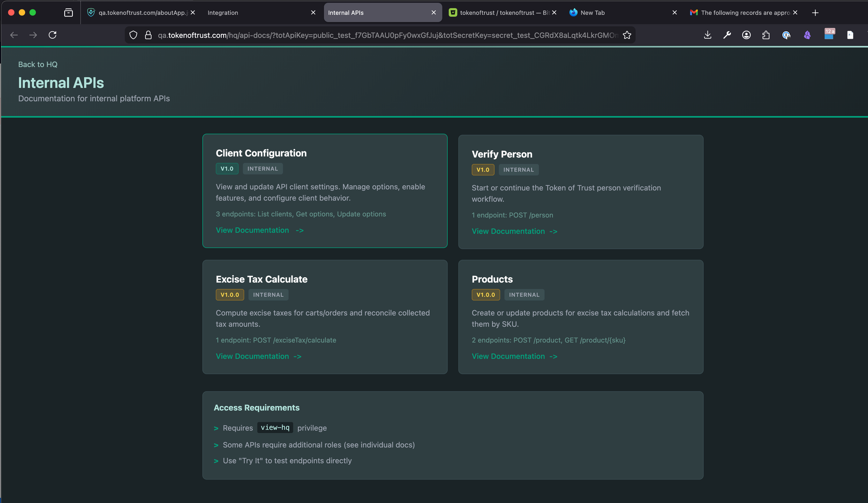Click Back to HQ link
The image size is (868, 503).
[38, 64]
